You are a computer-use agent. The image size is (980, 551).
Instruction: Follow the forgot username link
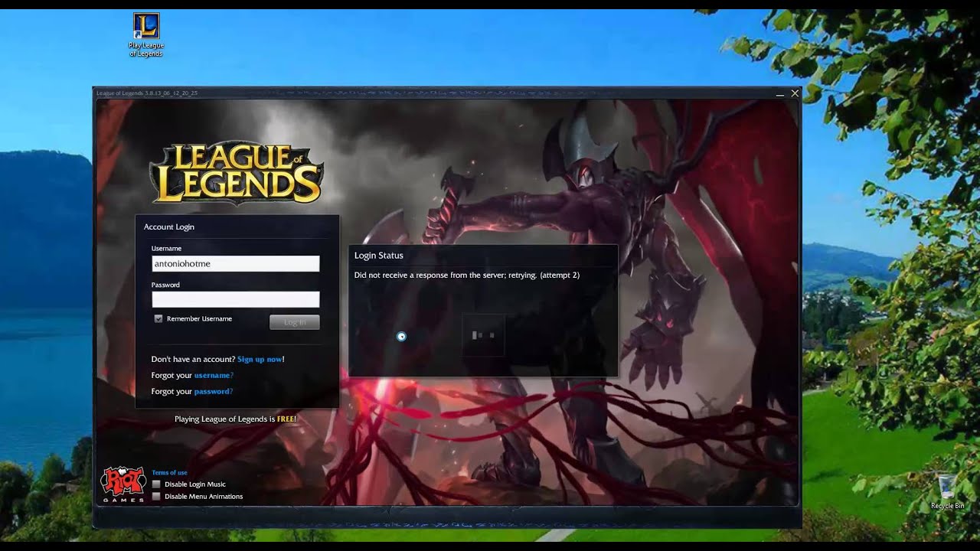click(x=214, y=375)
